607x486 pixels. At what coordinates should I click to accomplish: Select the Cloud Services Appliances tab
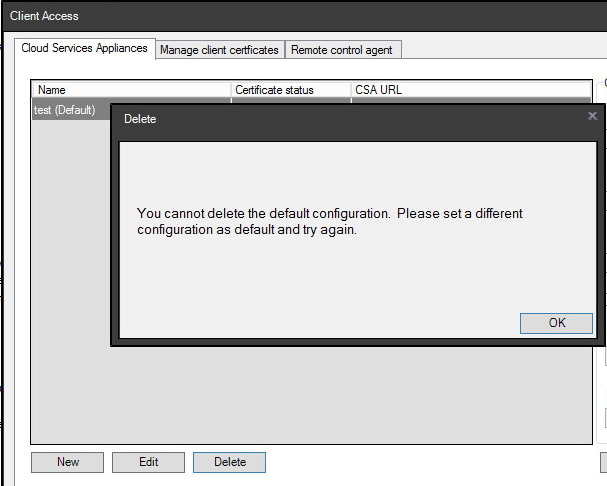tap(84, 48)
